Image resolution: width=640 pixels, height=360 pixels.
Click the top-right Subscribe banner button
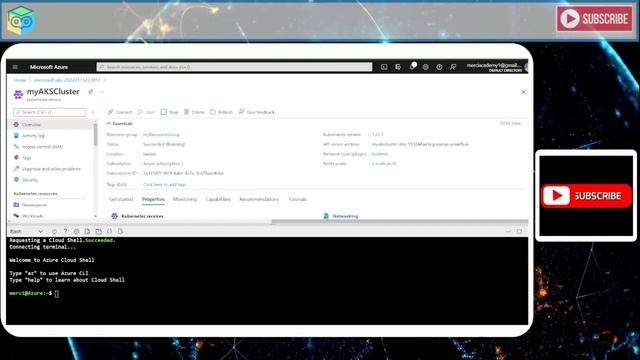tap(594, 19)
